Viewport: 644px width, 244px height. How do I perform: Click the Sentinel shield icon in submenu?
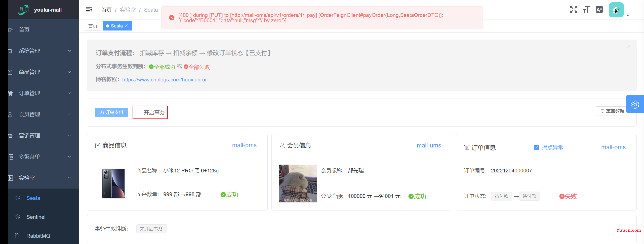click(18, 217)
